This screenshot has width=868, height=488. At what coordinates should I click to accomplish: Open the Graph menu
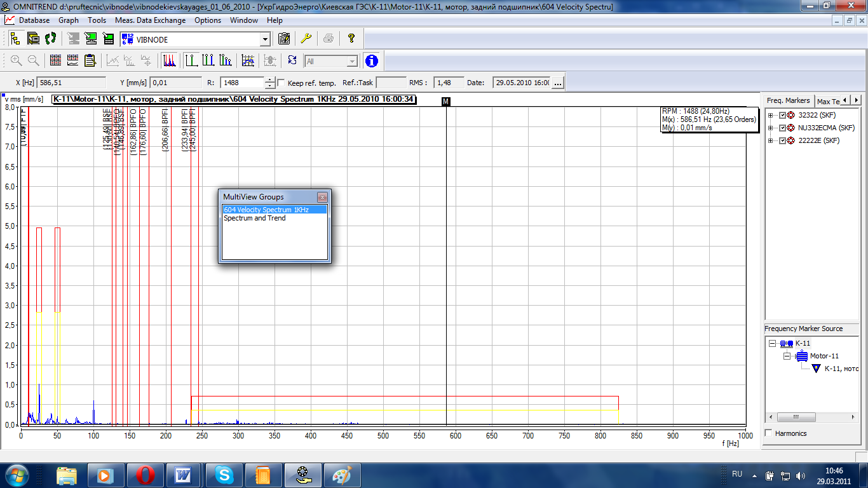click(x=69, y=20)
